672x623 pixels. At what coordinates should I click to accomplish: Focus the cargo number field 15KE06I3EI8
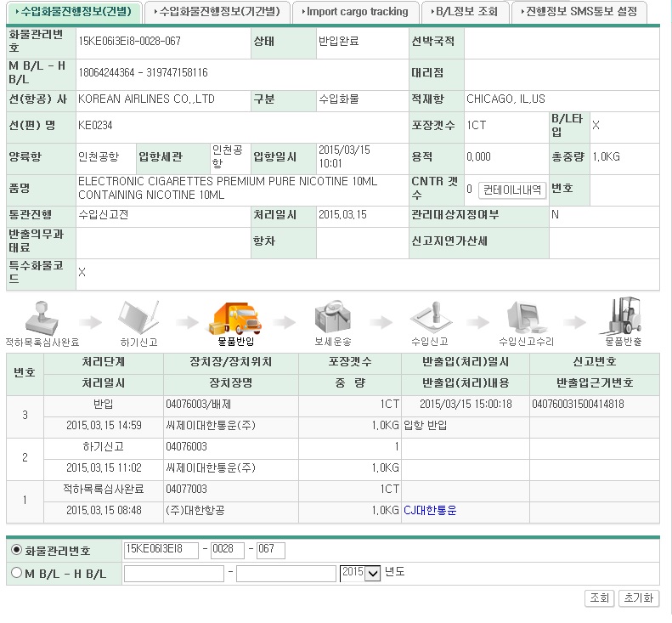point(161,550)
